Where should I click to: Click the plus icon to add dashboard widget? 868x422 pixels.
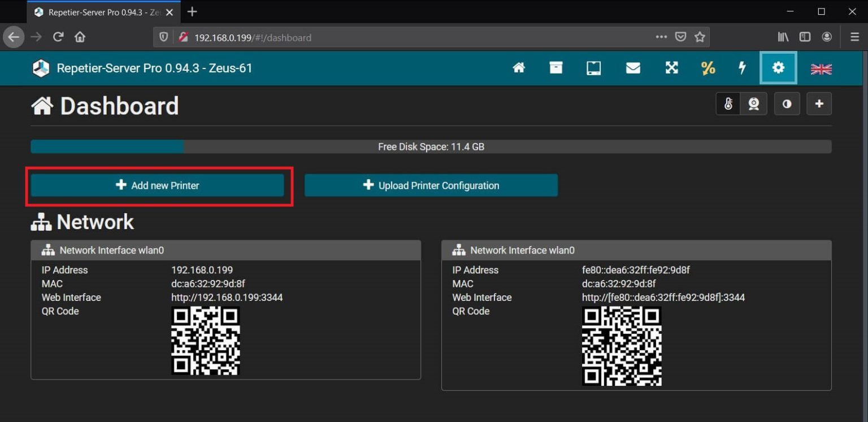pos(819,104)
